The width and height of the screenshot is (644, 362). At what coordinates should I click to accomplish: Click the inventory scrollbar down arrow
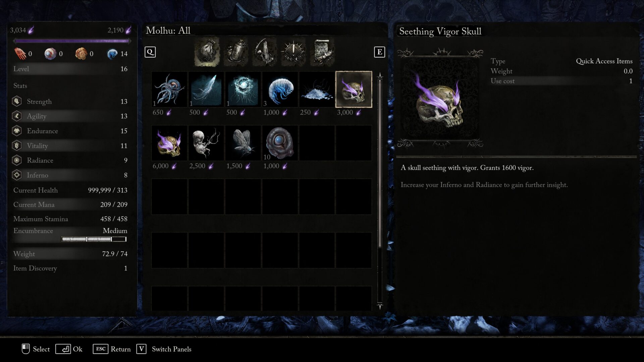coord(380,305)
